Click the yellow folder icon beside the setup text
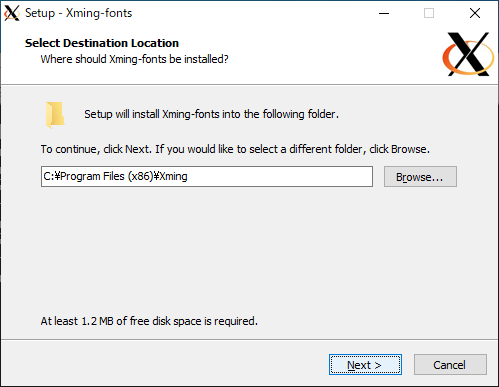This screenshot has width=499, height=387. (x=55, y=115)
